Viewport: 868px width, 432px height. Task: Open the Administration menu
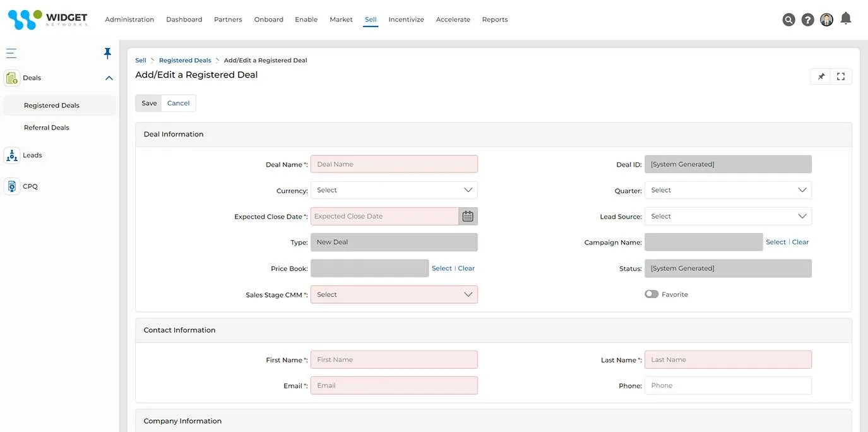[129, 20]
